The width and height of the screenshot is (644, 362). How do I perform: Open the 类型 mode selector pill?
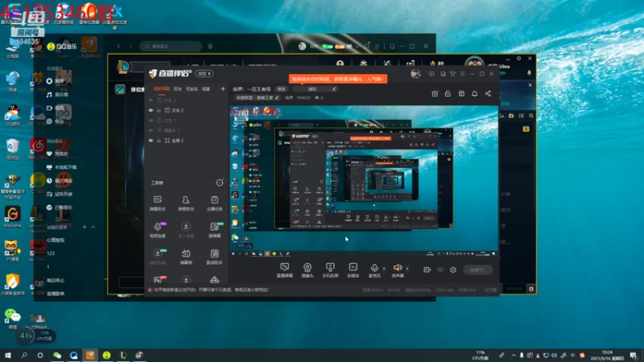click(x=204, y=73)
